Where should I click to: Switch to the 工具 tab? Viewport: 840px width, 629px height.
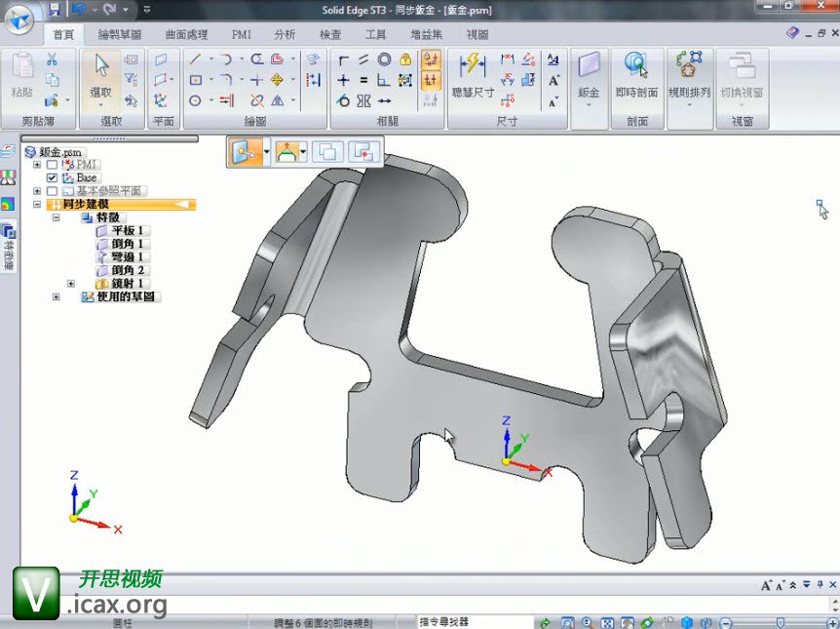[x=375, y=35]
